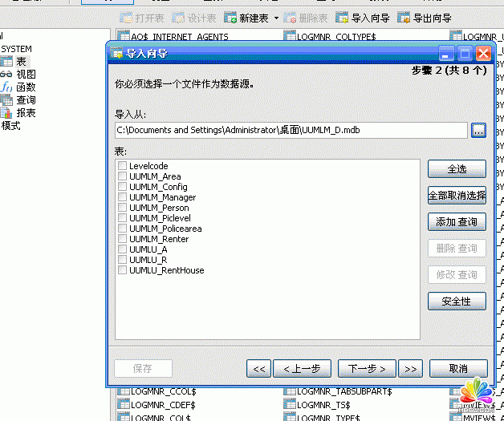This screenshot has width=504, height=421.
Task: Click the 导入向导 toolbar icon
Action: click(342, 17)
